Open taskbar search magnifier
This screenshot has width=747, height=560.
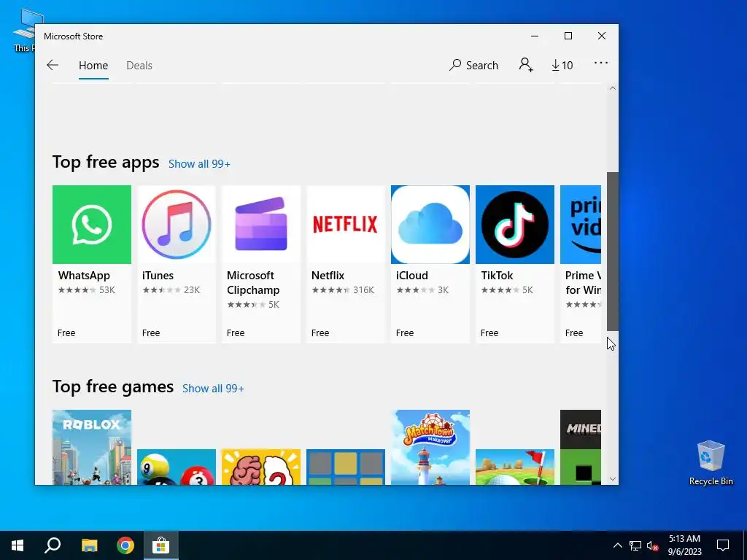(x=53, y=545)
